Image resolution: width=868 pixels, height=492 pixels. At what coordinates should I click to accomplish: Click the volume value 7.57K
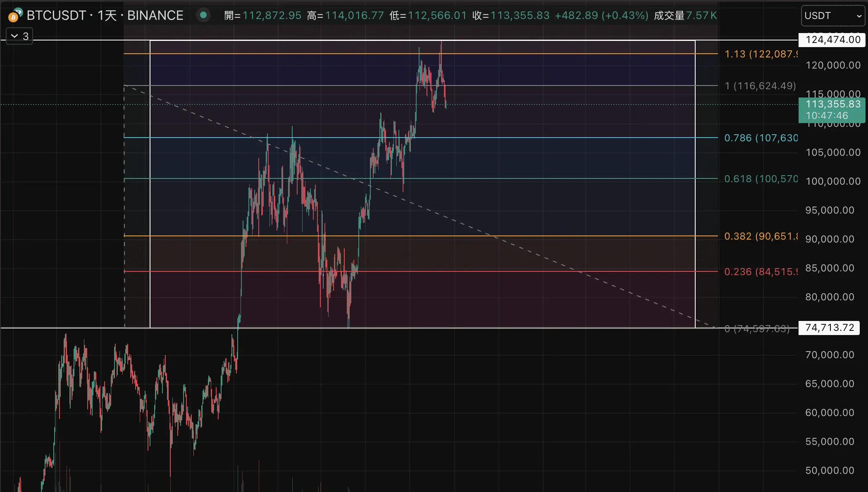[x=701, y=16]
